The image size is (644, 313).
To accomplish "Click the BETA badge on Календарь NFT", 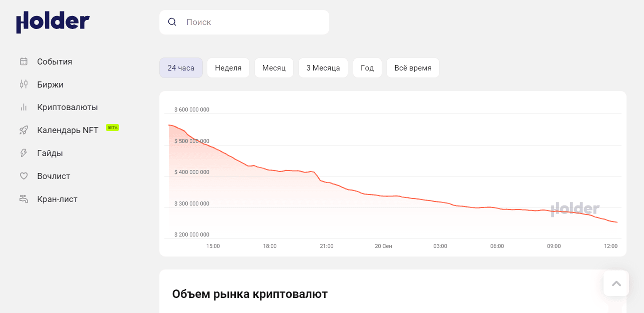I will point(112,127).
